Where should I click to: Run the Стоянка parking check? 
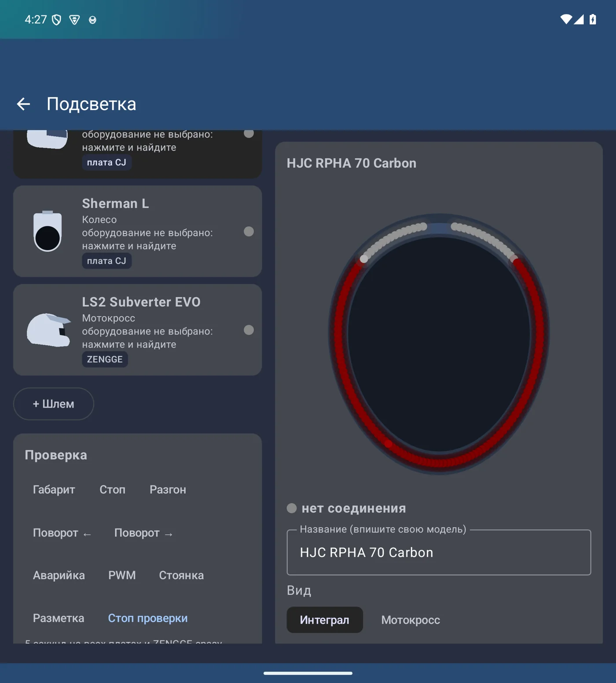point(181,575)
